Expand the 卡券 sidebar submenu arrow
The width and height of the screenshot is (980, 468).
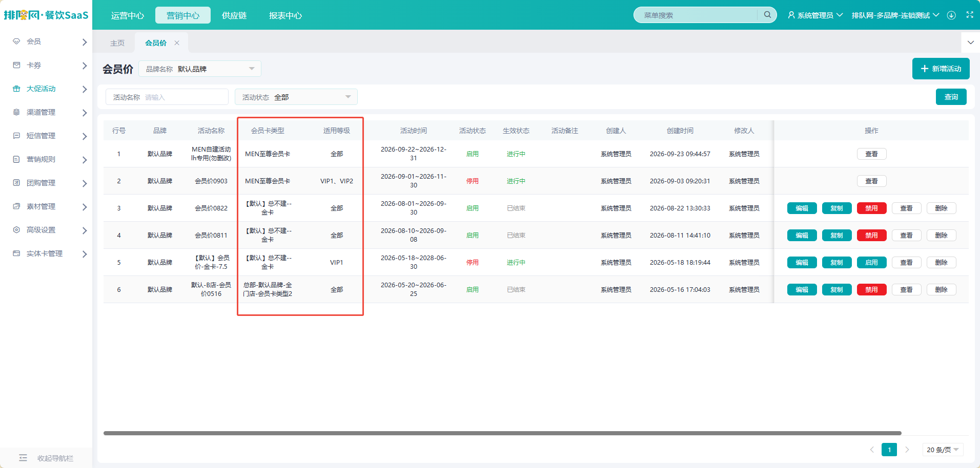coord(85,66)
